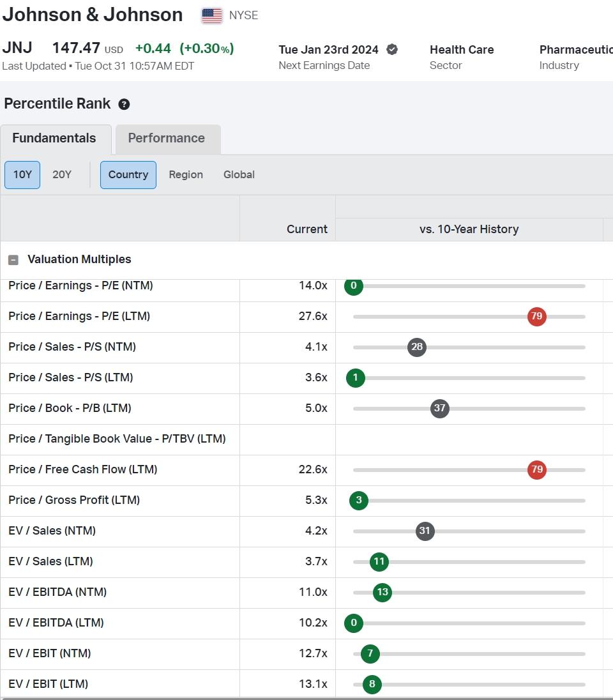Click the Health Care sector label
This screenshot has height=700, width=613.
pyautogui.click(x=462, y=50)
